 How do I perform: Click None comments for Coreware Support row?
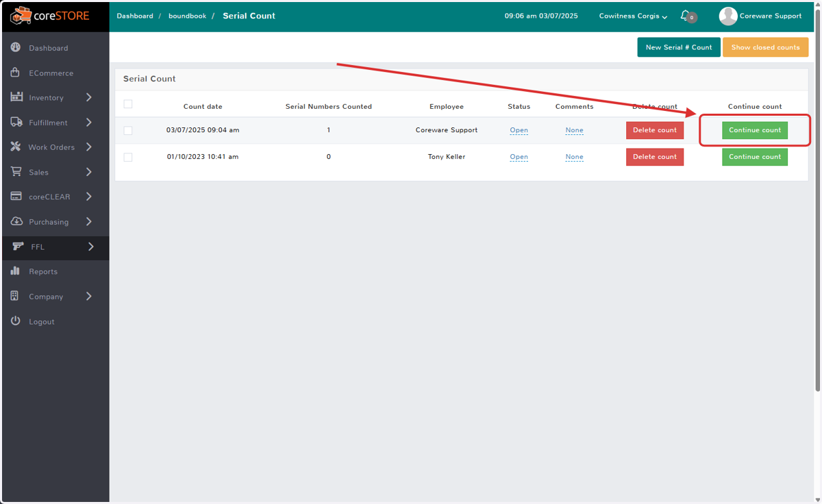[574, 130]
